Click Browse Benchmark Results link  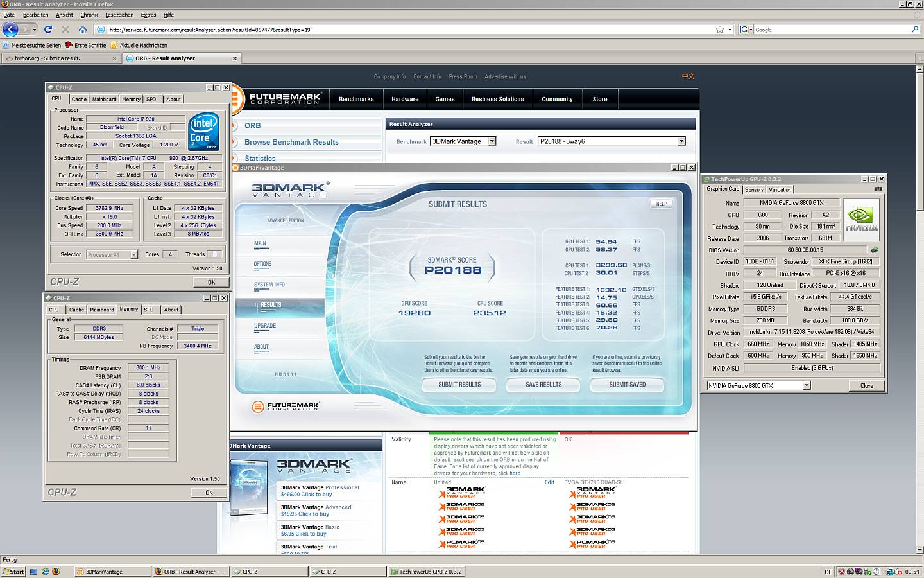[x=291, y=142]
